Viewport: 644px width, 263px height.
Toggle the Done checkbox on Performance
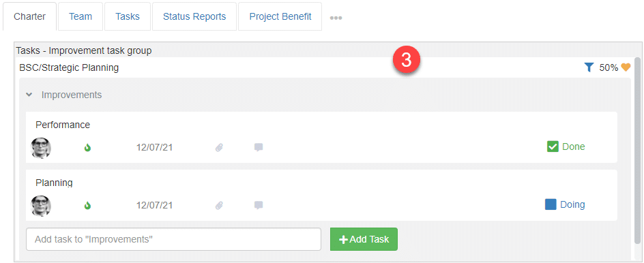[553, 146]
